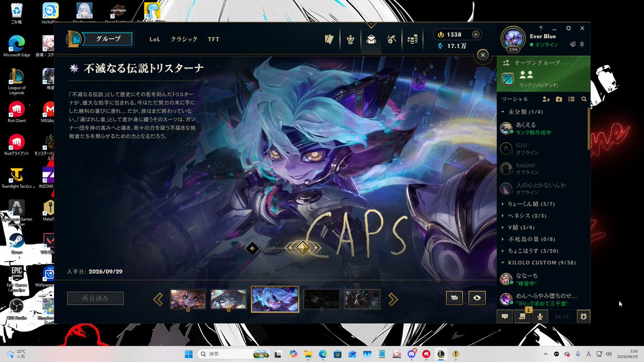Viewport: 644px width, 362px height.
Task: Click the グループ button
Action: 108,39
